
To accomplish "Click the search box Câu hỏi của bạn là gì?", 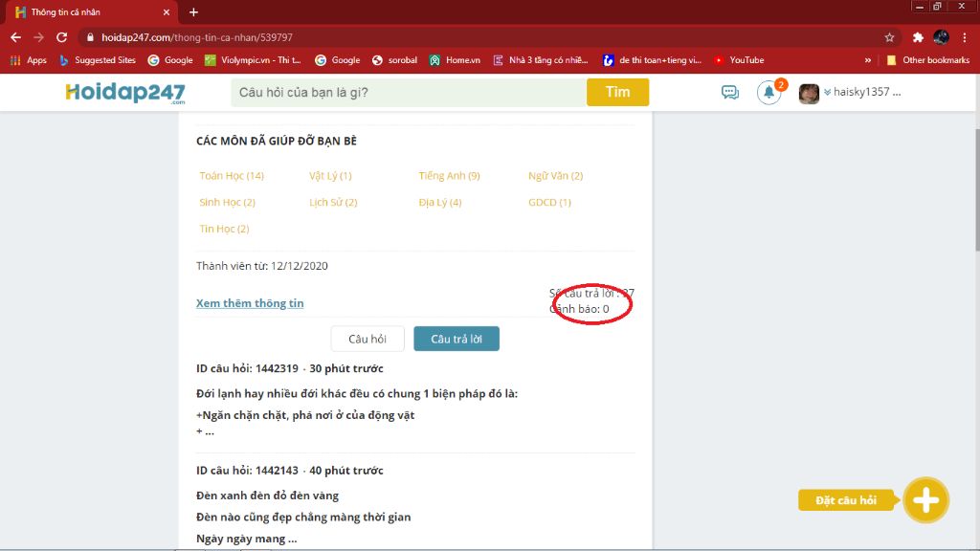I will (x=409, y=93).
